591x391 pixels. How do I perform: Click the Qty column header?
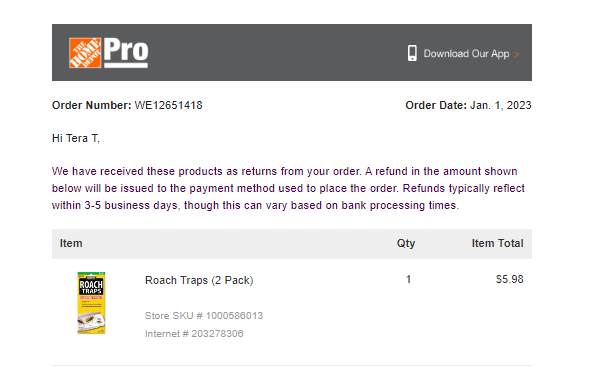click(x=406, y=244)
